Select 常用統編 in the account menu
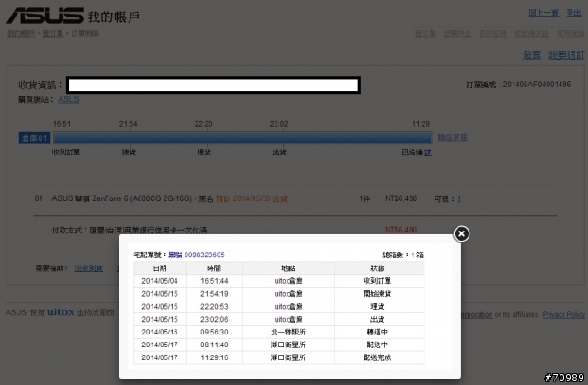Image resolution: width=588 pixels, height=385 pixels. click(570, 34)
